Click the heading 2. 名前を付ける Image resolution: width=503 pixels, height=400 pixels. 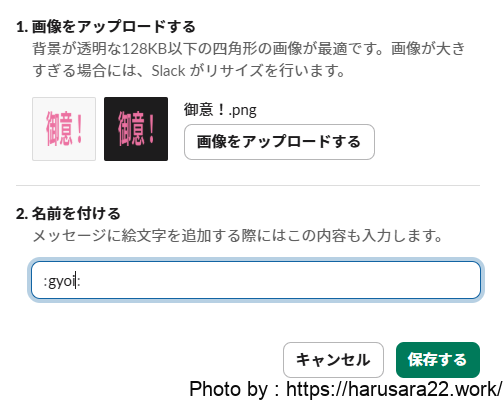coord(68,213)
